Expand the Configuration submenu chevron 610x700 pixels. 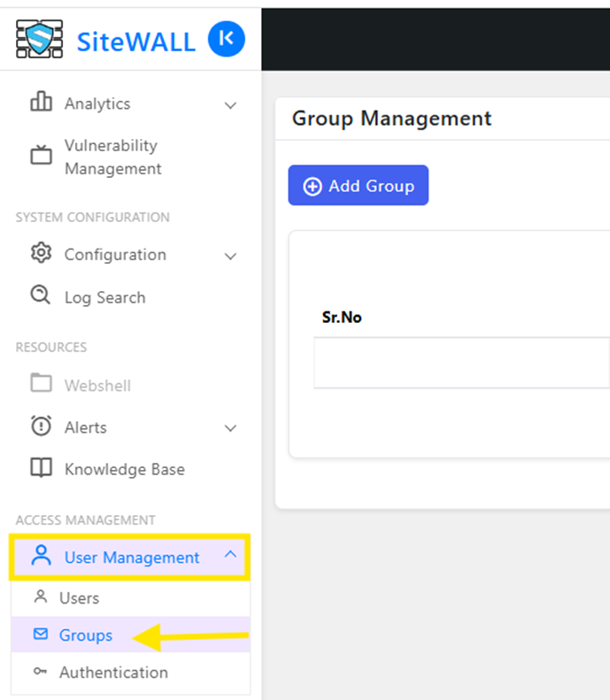(x=230, y=257)
